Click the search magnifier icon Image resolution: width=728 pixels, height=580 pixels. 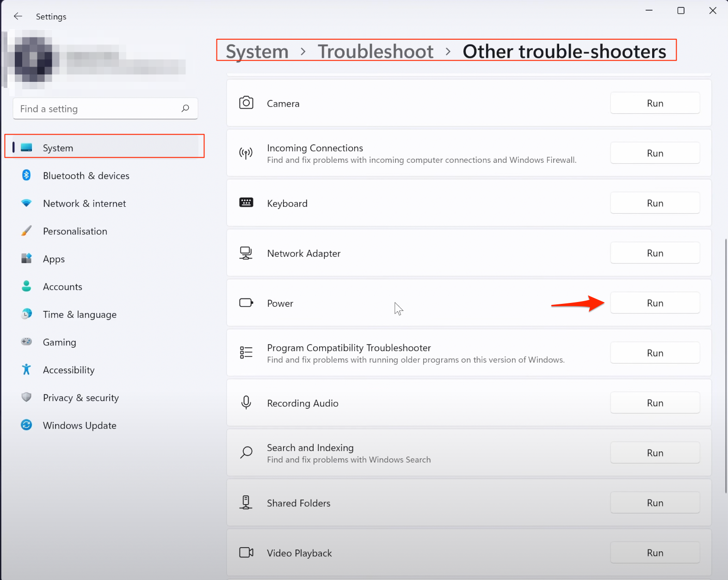[185, 108]
